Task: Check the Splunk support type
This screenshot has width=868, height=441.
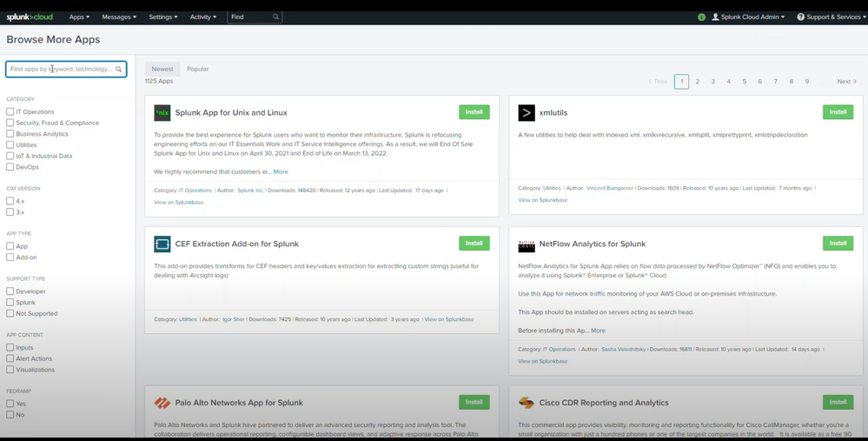Action: click(x=10, y=303)
